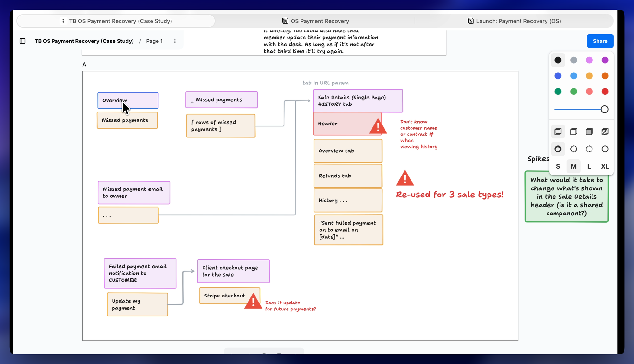The height and width of the screenshot is (364, 634).
Task: Pick the red color swatch
Action: coord(605,92)
